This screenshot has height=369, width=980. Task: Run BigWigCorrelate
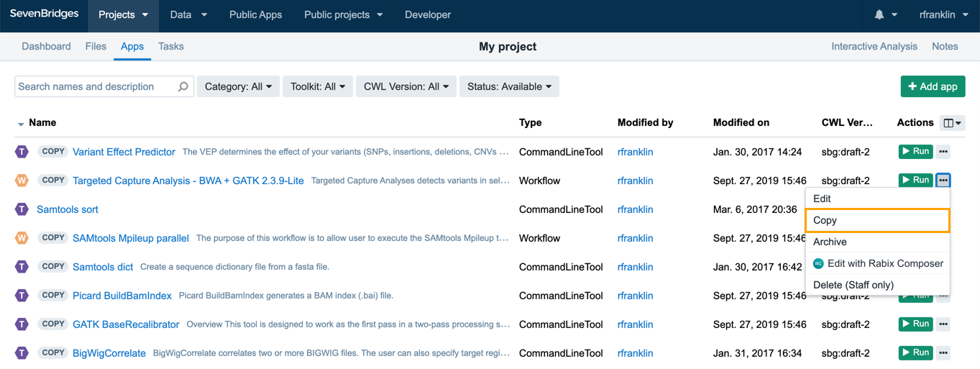tap(915, 353)
